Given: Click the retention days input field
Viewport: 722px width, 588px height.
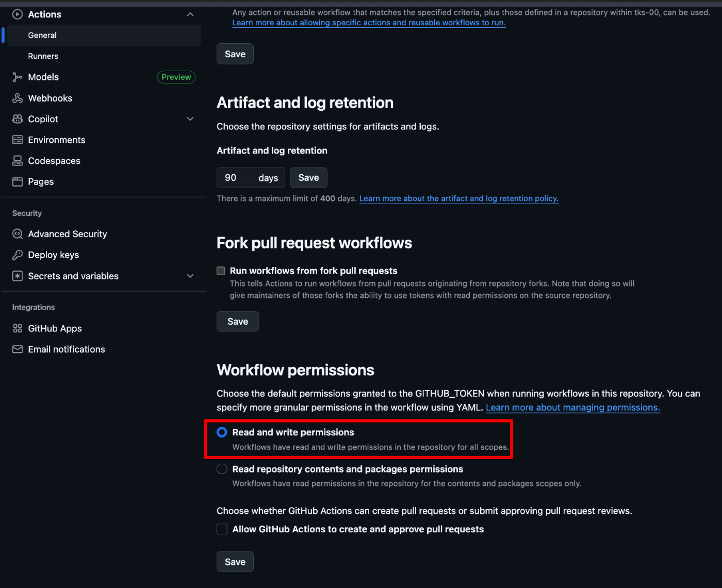Looking at the screenshot, I should tap(251, 178).
